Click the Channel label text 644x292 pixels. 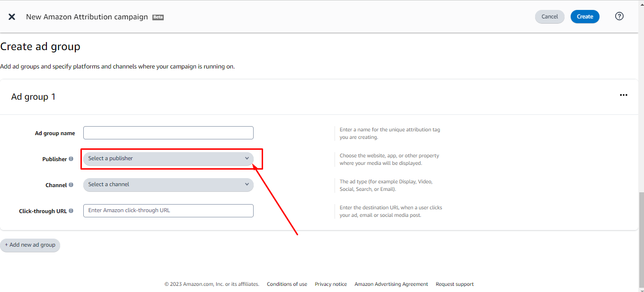56,185
